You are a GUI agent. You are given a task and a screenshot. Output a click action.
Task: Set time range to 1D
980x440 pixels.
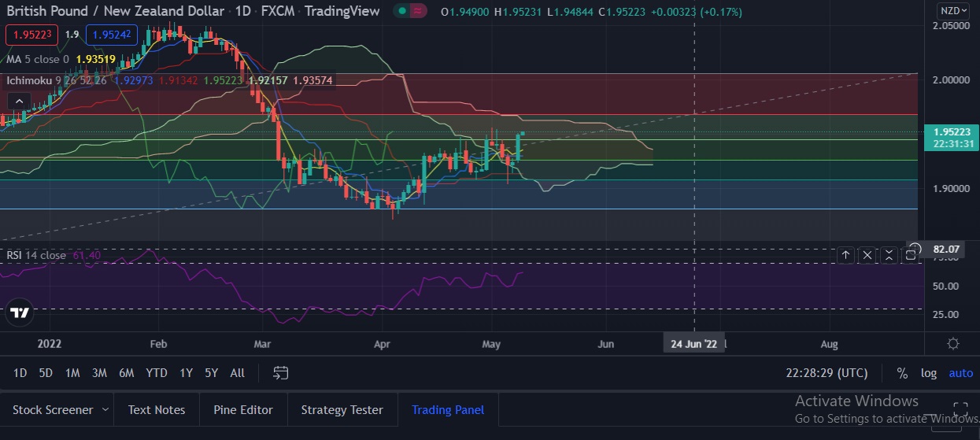(x=20, y=373)
